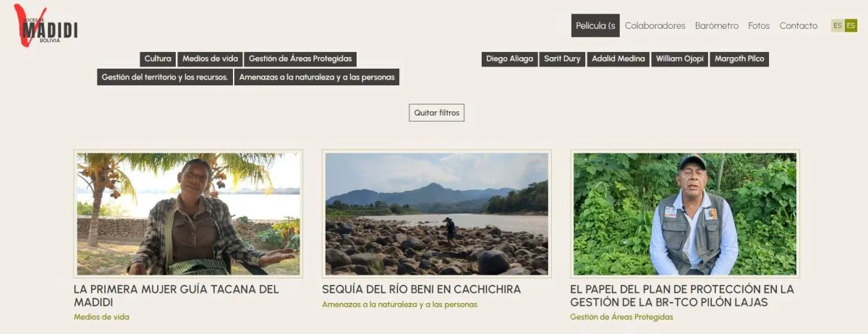Viewport: 868px width, 334px height.
Task: Open the Barómetro page
Action: click(x=717, y=26)
